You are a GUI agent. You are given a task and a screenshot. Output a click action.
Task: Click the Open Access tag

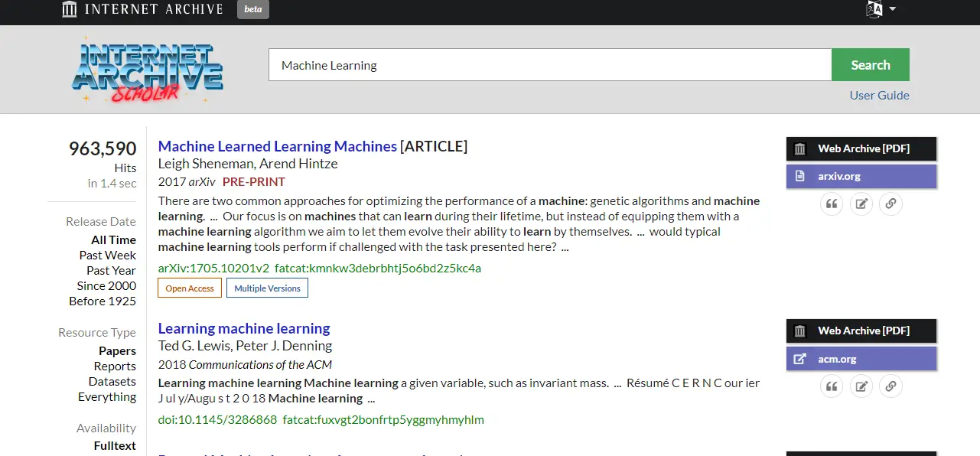tap(190, 288)
